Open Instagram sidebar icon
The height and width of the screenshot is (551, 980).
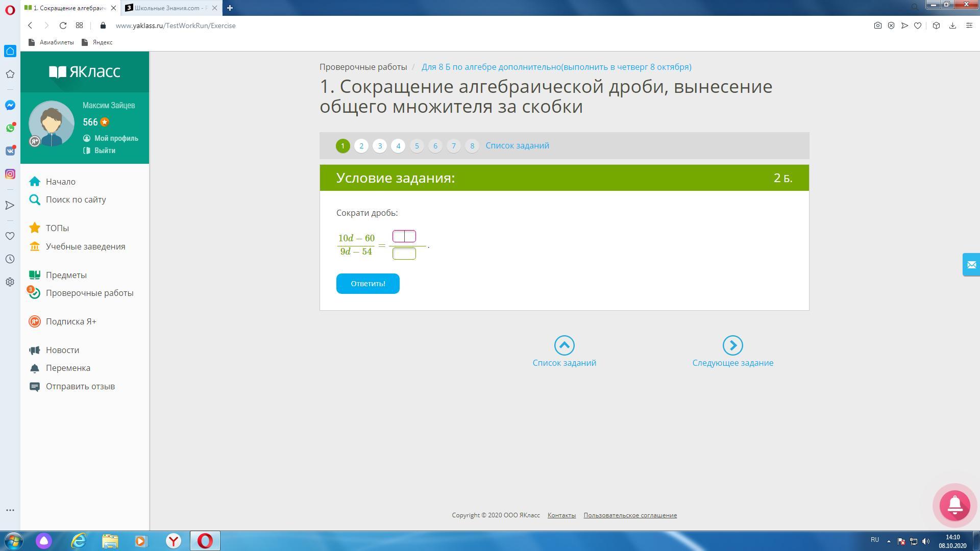[x=10, y=174]
